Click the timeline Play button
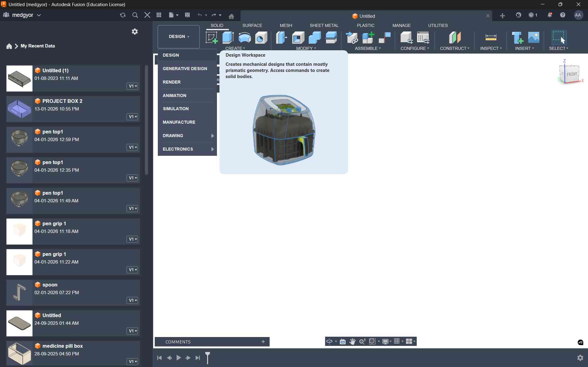Viewport: 588px width, 367px height. 179,358
